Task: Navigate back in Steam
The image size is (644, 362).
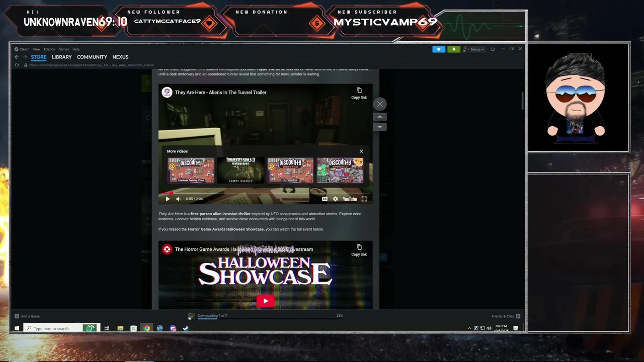Action: (17, 57)
